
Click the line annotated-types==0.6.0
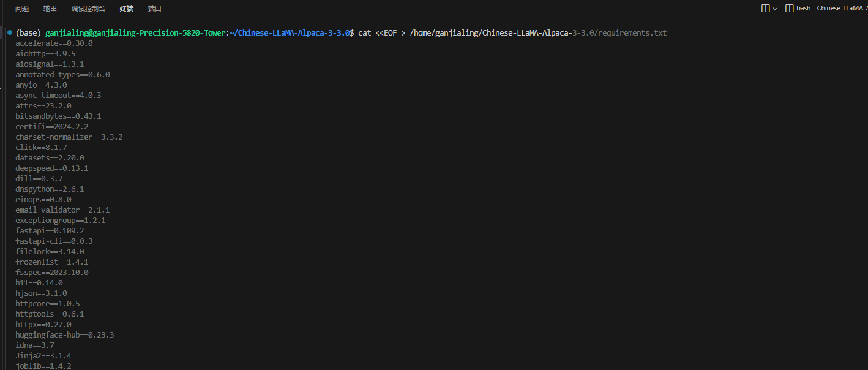coord(62,75)
